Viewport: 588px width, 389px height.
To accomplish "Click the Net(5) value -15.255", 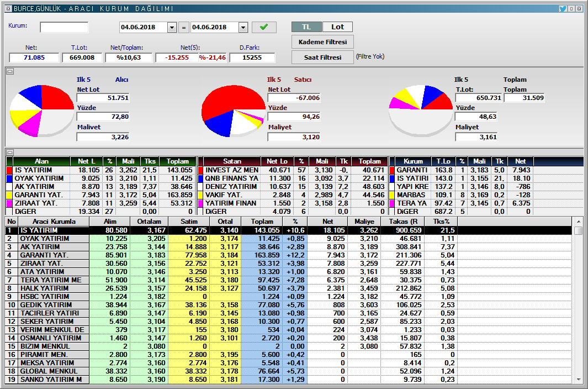I will 177,57.
